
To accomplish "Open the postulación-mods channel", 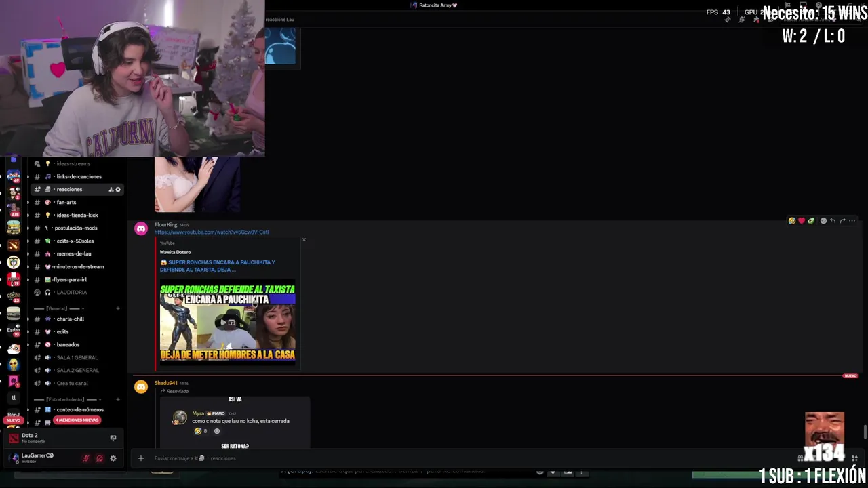I will pos(76,228).
